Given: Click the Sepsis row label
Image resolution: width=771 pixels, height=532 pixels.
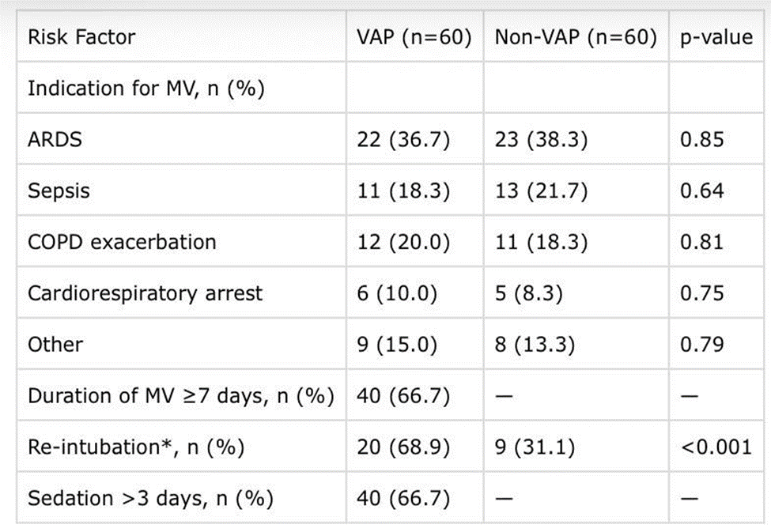Looking at the screenshot, I should point(59,191).
